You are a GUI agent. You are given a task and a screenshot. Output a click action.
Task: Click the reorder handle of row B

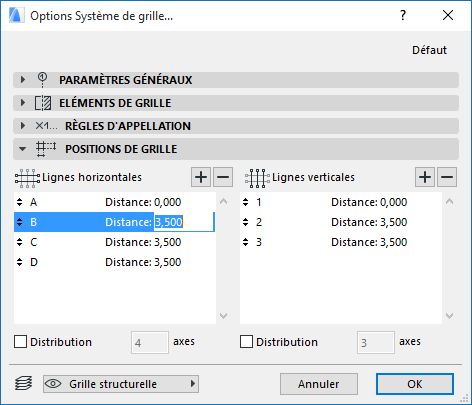click(x=20, y=222)
